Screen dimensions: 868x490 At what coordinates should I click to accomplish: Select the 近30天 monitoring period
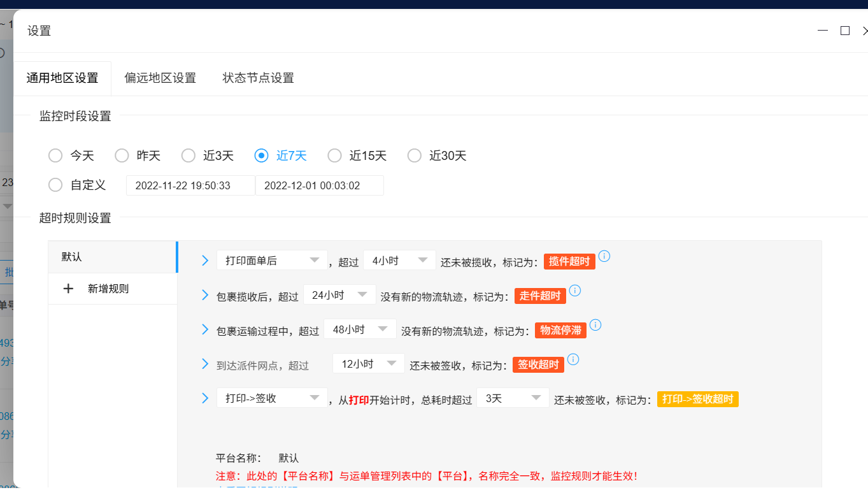[x=415, y=155]
